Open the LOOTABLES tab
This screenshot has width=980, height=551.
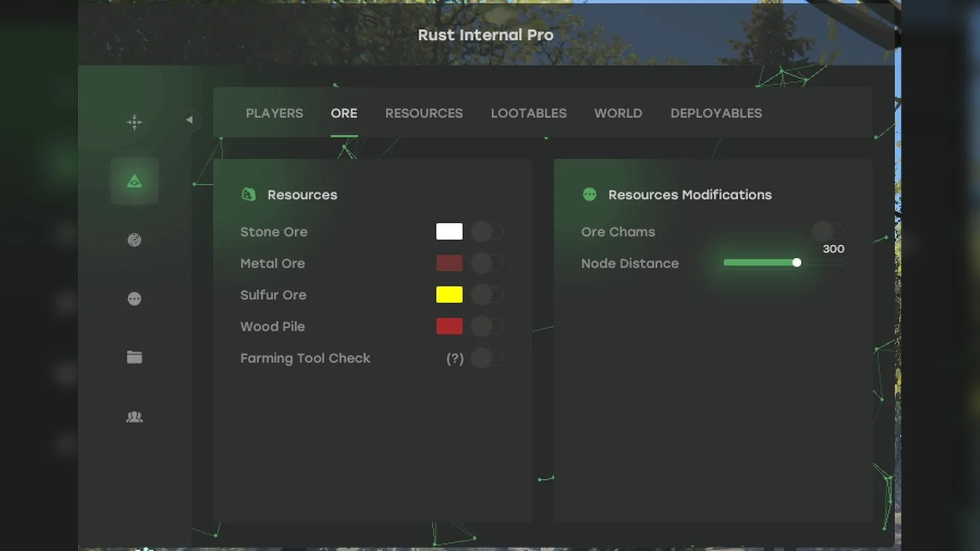528,113
